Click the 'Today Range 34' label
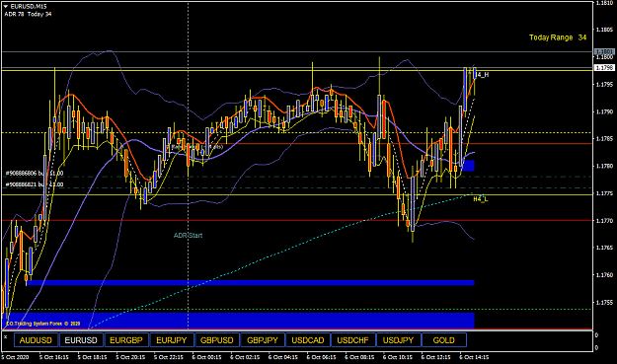Screen dimensions: 617x364 (x=558, y=37)
